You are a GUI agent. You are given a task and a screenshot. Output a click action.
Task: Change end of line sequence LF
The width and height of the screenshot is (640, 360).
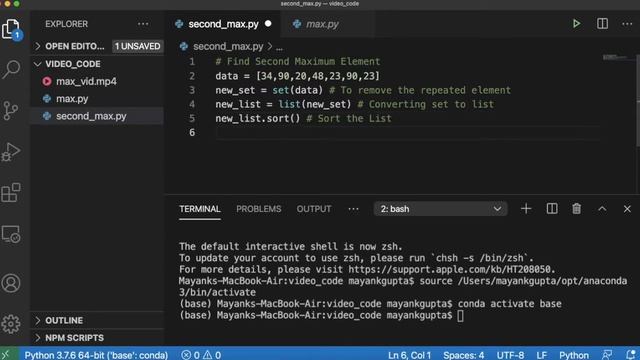pos(541,355)
